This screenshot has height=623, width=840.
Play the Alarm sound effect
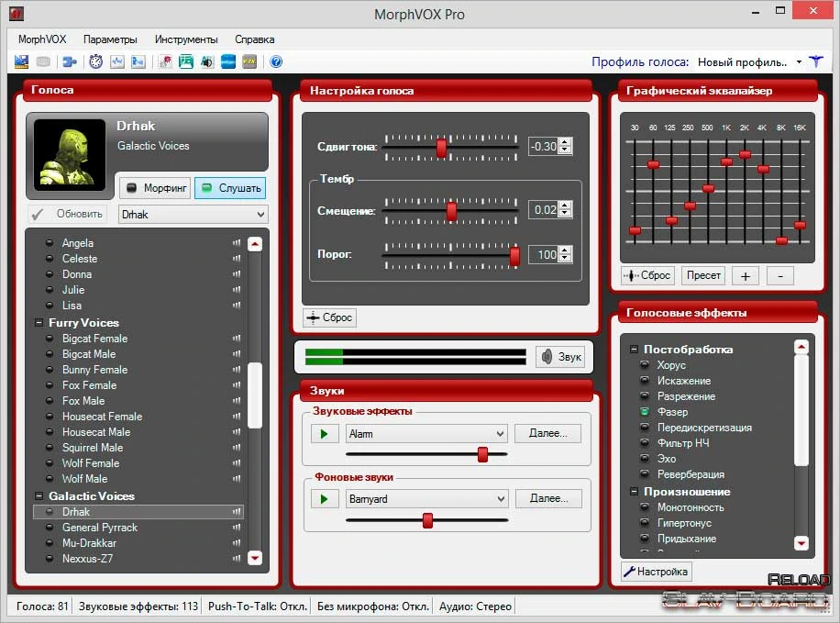click(325, 434)
